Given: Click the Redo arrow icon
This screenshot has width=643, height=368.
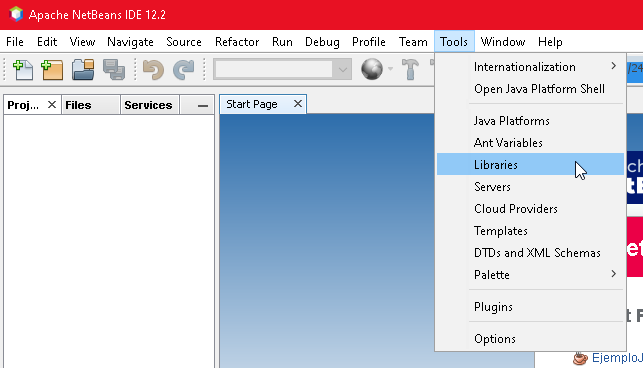Looking at the screenshot, I should [x=183, y=69].
